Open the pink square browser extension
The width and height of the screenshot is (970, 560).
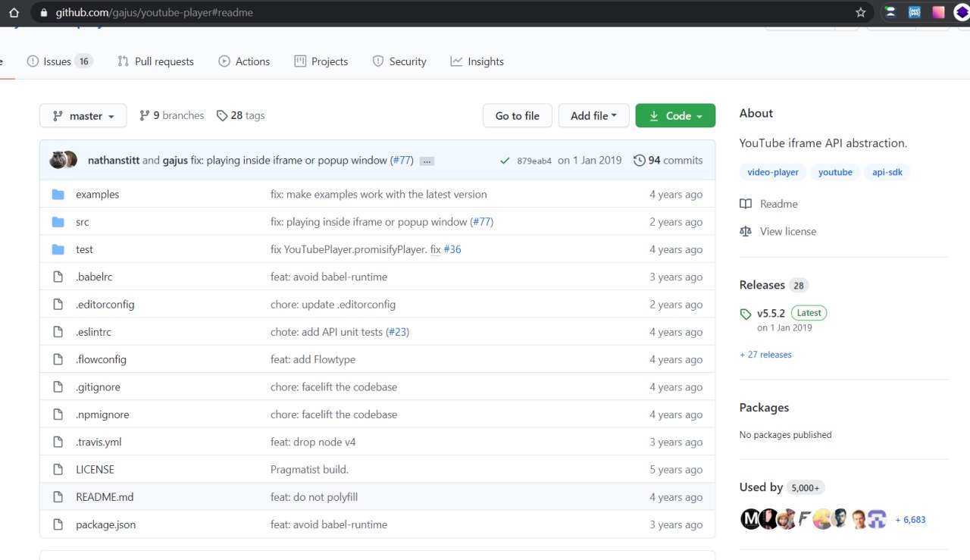(x=938, y=12)
